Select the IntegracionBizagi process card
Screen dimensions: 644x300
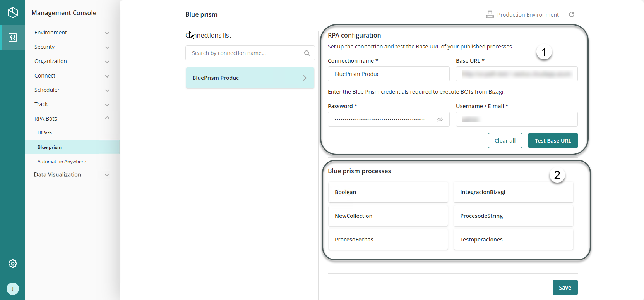click(514, 192)
